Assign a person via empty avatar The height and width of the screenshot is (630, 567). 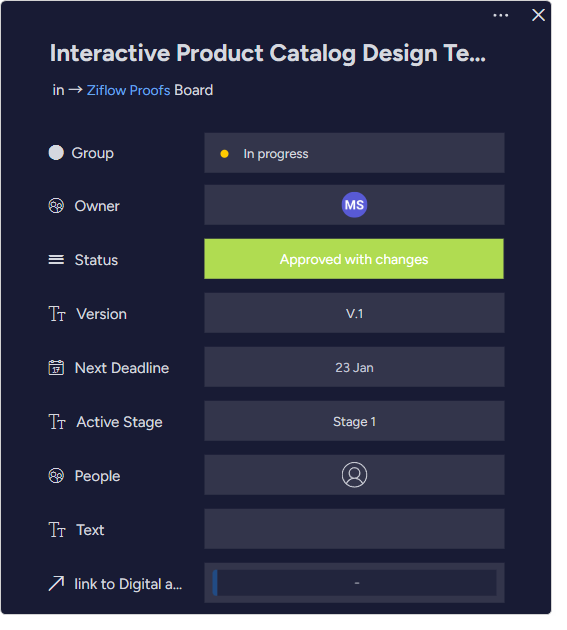(x=354, y=475)
